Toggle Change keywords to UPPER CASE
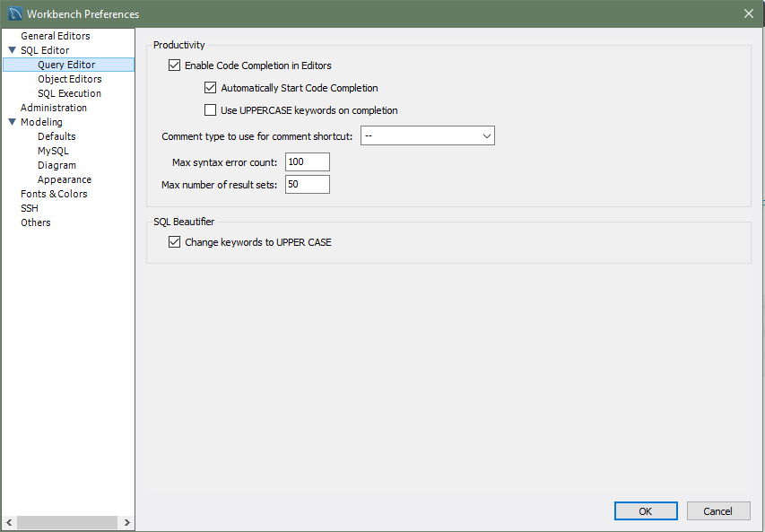This screenshot has height=532, width=765. 175,242
